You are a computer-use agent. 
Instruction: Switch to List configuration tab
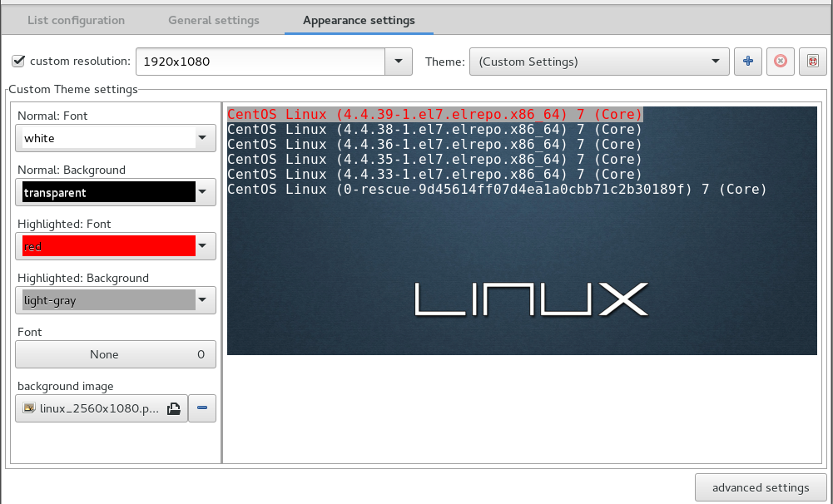coord(76,20)
